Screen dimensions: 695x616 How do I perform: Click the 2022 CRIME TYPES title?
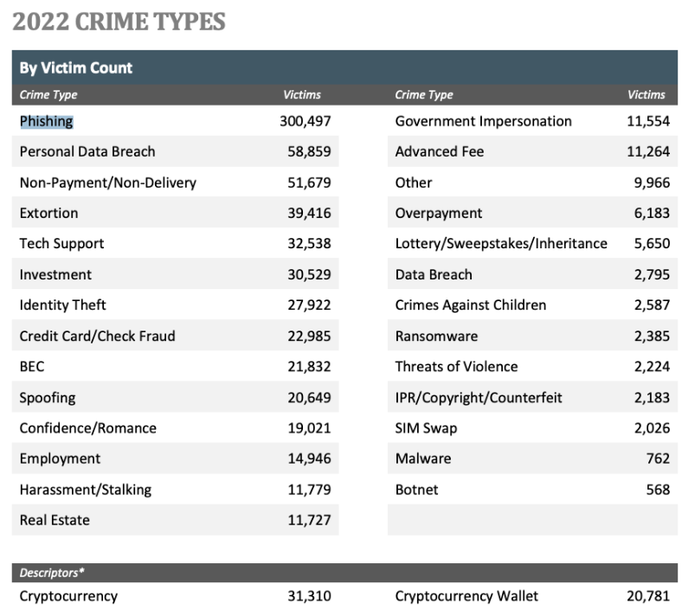point(119,22)
